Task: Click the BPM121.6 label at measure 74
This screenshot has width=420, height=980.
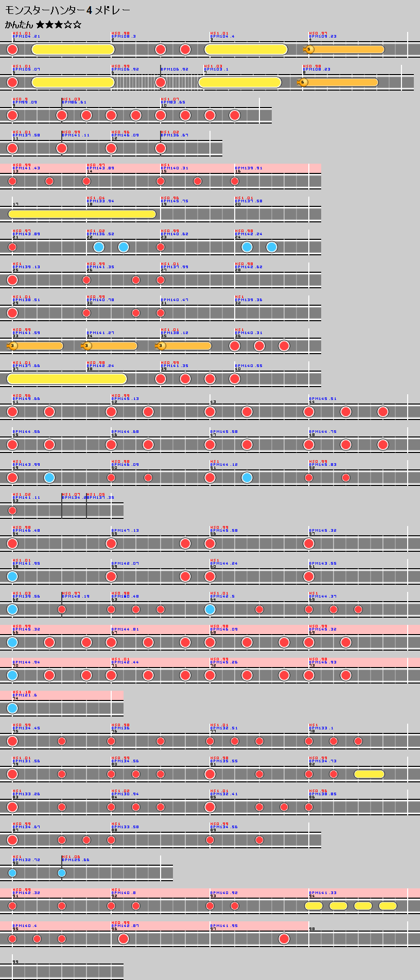Action: tap(25, 695)
